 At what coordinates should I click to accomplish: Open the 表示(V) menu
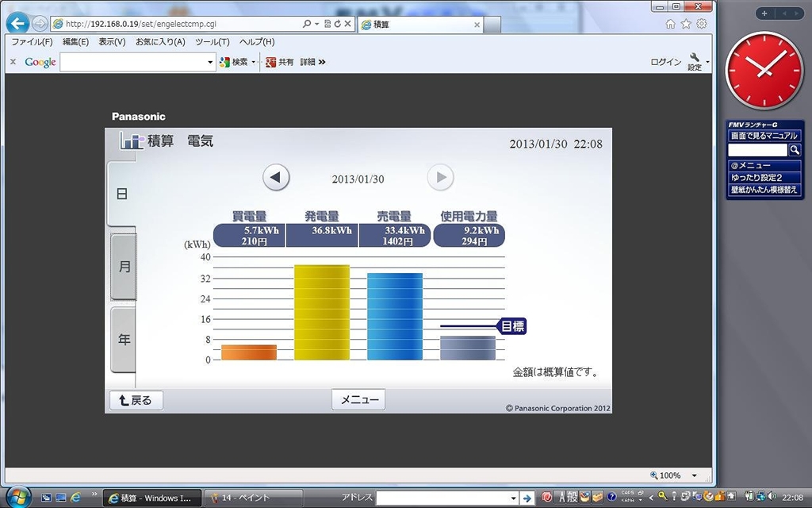pyautogui.click(x=112, y=42)
